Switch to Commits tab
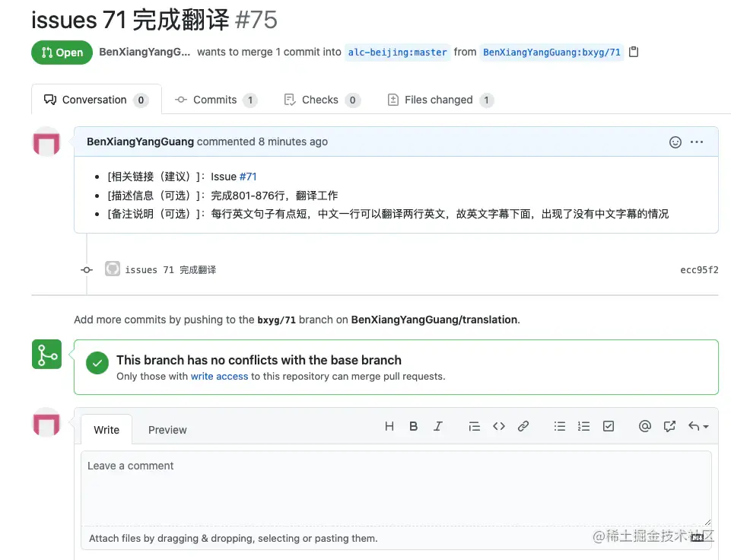The height and width of the screenshot is (560, 731). pyautogui.click(x=216, y=100)
